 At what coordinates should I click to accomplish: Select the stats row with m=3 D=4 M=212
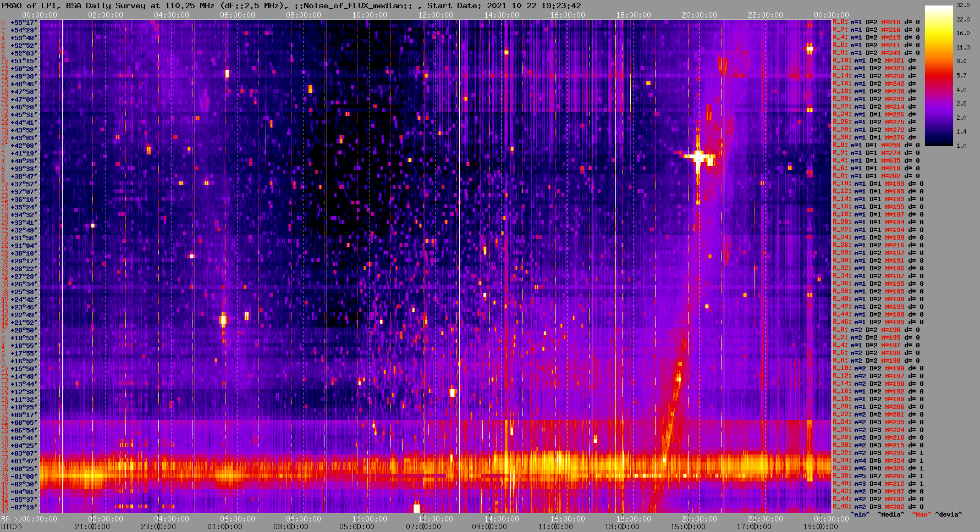coord(878,484)
